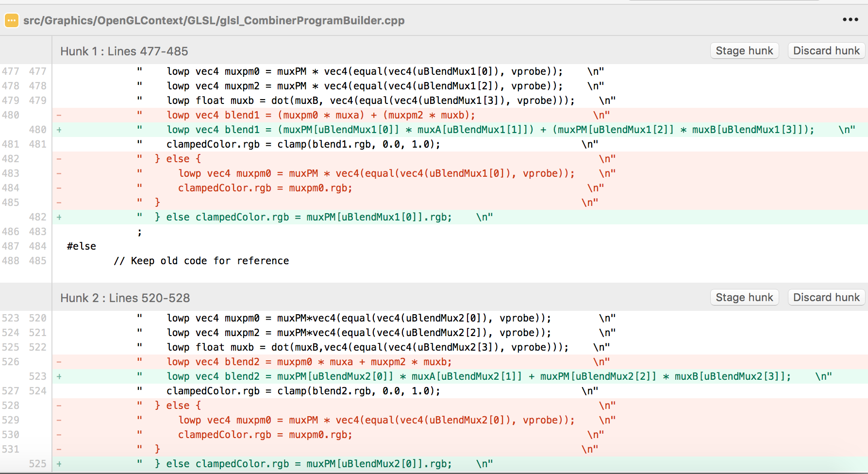Select line 521 muxpm2 uBlendMux2[2] code

[x=460, y=333]
